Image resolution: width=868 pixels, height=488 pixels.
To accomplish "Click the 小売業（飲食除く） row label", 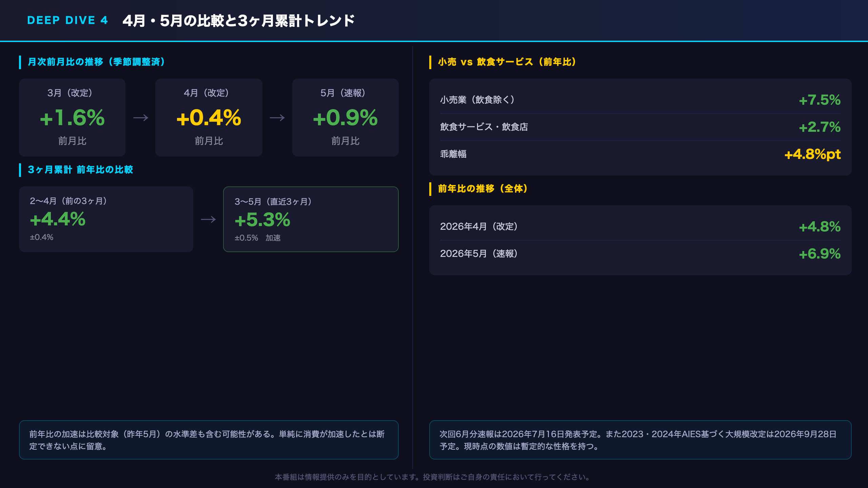I will coord(477,100).
